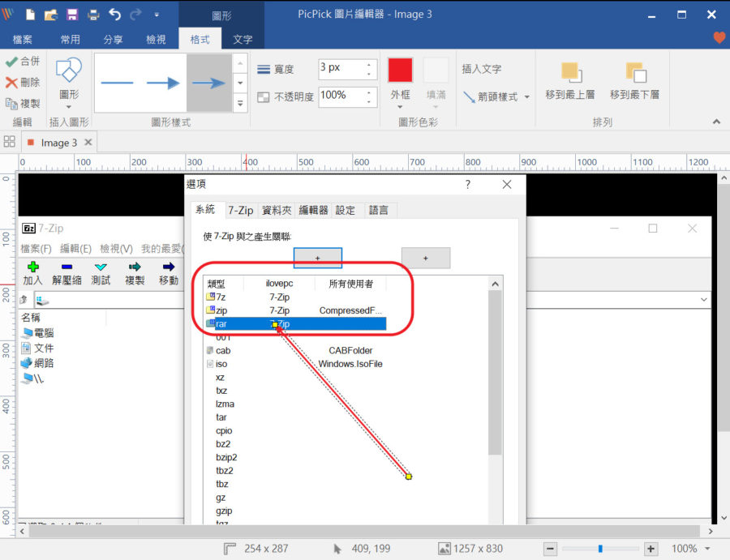Click the 語言 tab in the captured dialog
The image size is (730, 560).
click(x=379, y=210)
